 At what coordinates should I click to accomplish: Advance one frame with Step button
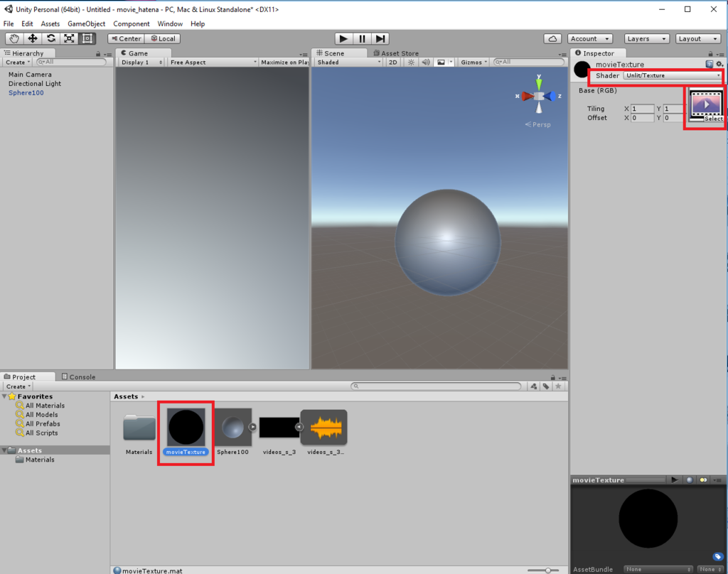(x=380, y=38)
